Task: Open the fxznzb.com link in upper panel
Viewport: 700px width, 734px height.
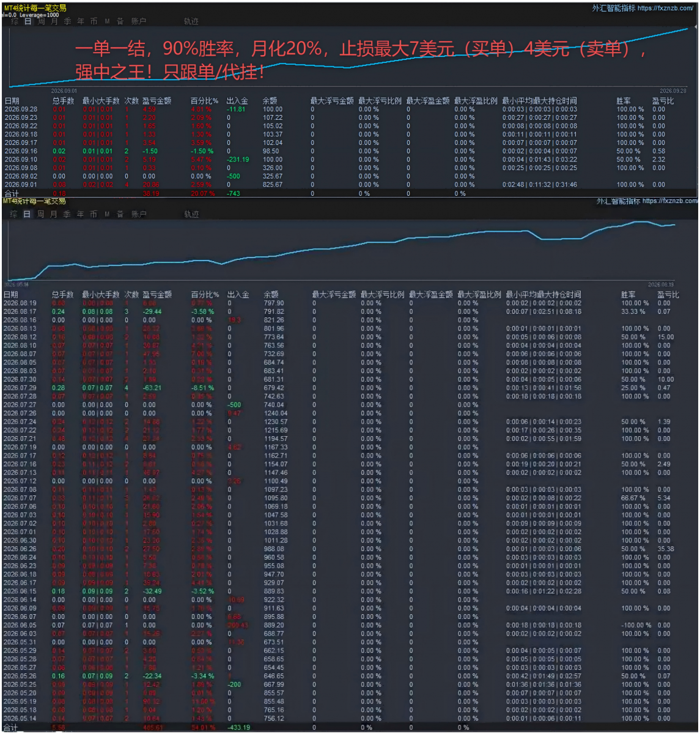Action: (x=666, y=9)
